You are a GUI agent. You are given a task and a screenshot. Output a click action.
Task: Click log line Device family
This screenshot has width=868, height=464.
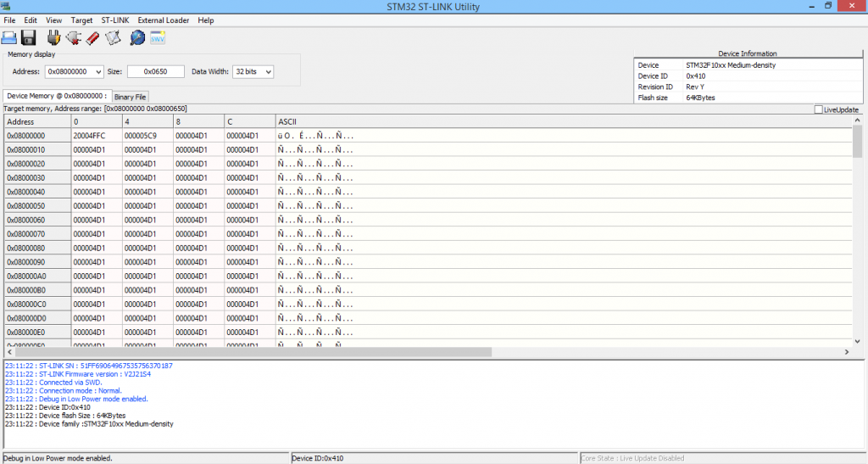click(89, 424)
